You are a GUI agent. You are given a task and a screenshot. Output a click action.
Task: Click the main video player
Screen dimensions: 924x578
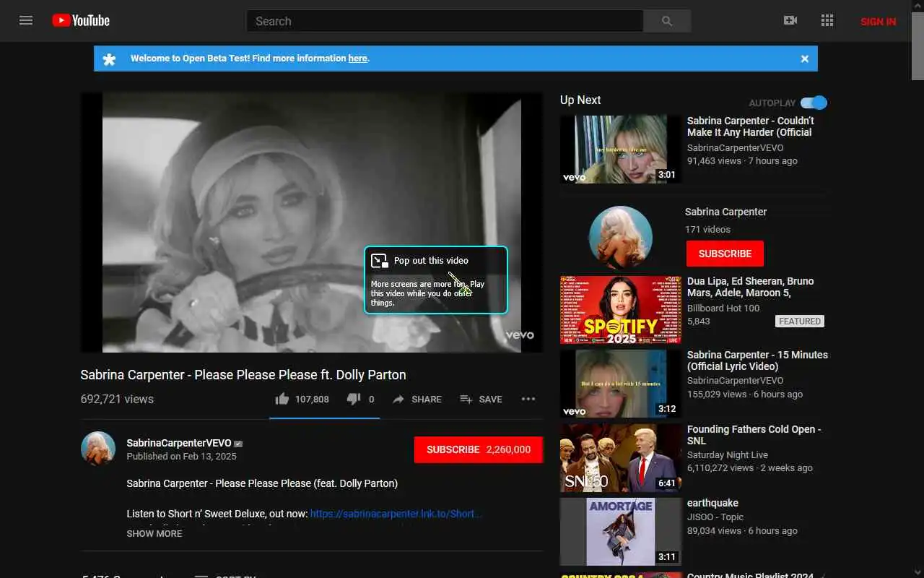[x=312, y=223]
